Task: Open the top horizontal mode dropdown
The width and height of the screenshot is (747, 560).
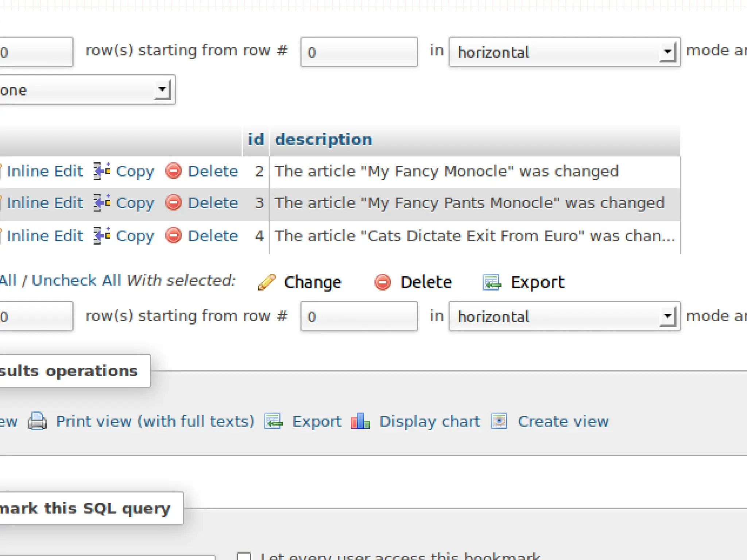Action: tap(564, 52)
